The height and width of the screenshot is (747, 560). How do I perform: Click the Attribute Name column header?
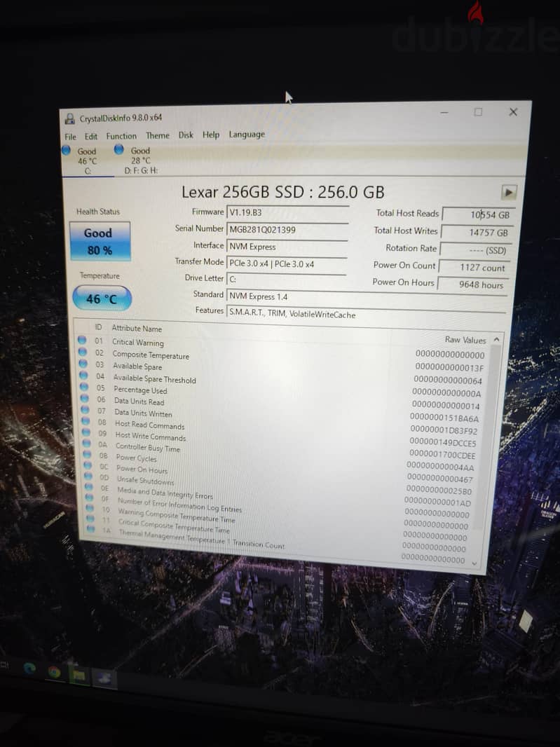[137, 329]
